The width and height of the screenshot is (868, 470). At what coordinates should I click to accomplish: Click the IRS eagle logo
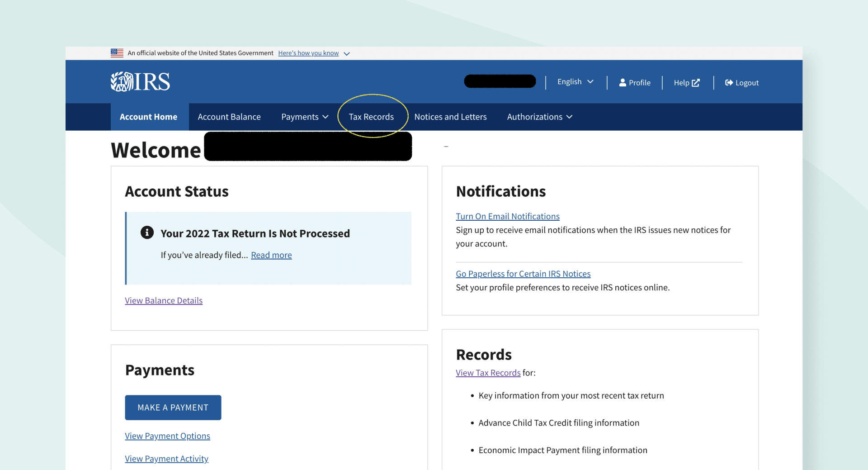(x=121, y=81)
